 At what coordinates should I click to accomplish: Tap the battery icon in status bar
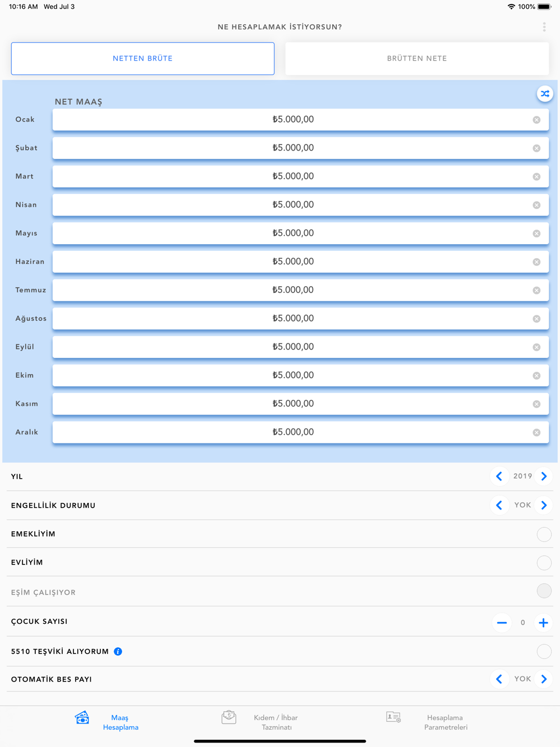point(544,7)
